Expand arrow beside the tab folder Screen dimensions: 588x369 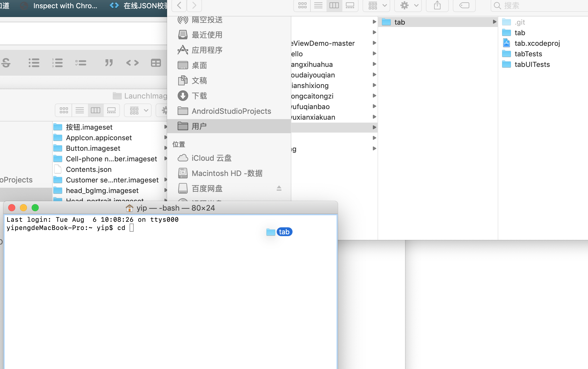(494, 22)
